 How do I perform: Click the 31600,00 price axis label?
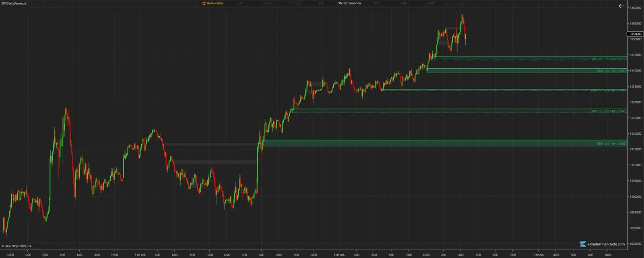click(x=636, y=8)
